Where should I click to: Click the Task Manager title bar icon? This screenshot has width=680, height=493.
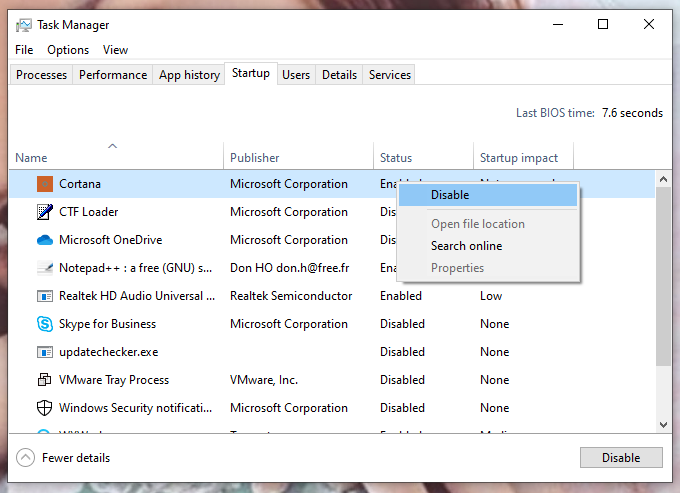pos(24,25)
